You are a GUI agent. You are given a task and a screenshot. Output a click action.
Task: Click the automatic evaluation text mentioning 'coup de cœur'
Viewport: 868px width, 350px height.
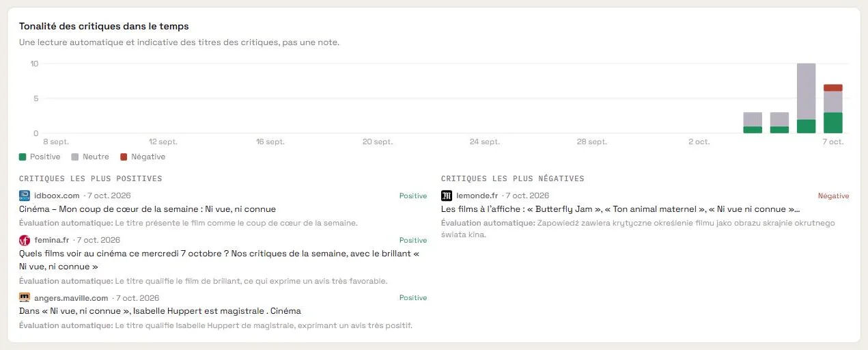pyautogui.click(x=188, y=223)
